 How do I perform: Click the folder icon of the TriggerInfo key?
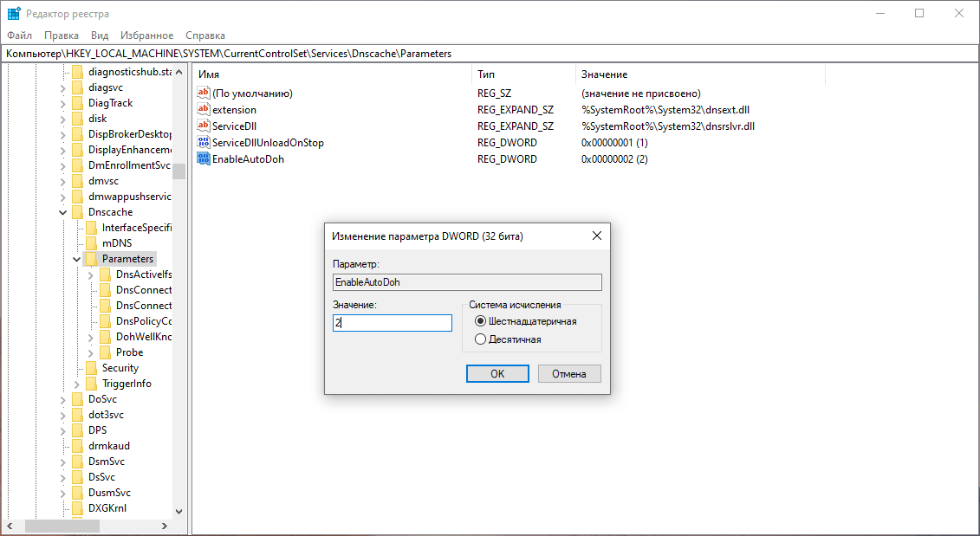(91, 384)
